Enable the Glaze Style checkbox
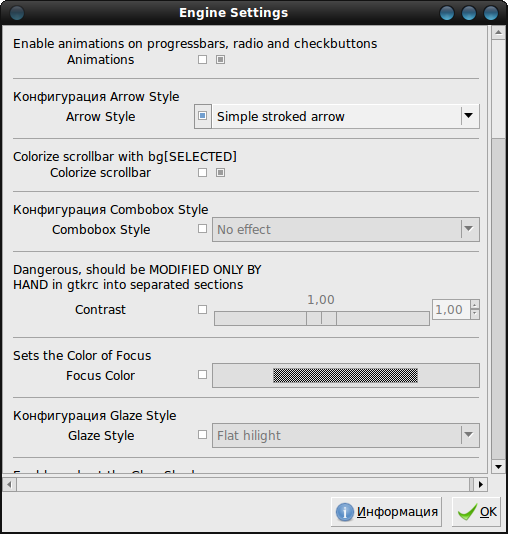508x534 pixels. 202,435
